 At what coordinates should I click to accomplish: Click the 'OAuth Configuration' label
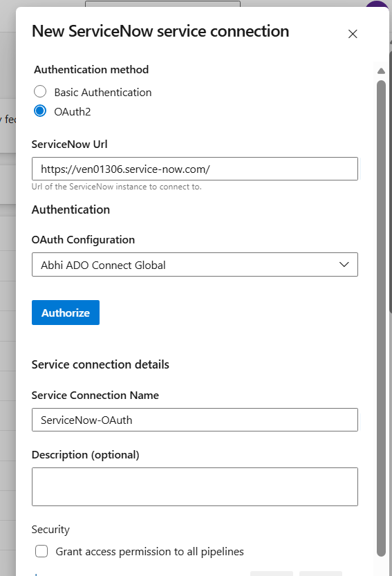[83, 240]
